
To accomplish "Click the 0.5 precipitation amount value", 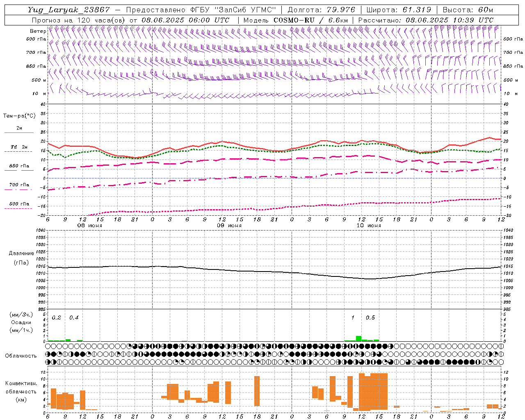I will [x=370, y=318].
